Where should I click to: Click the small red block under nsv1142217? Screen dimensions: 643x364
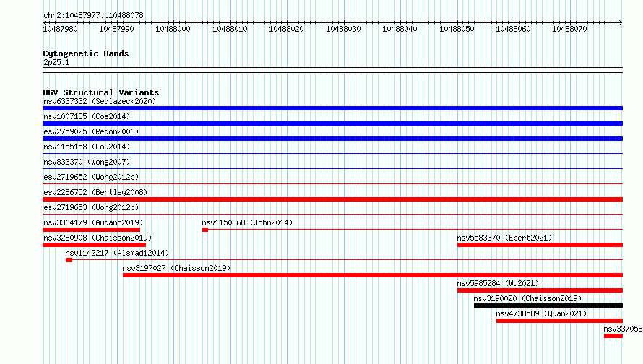coord(69,260)
